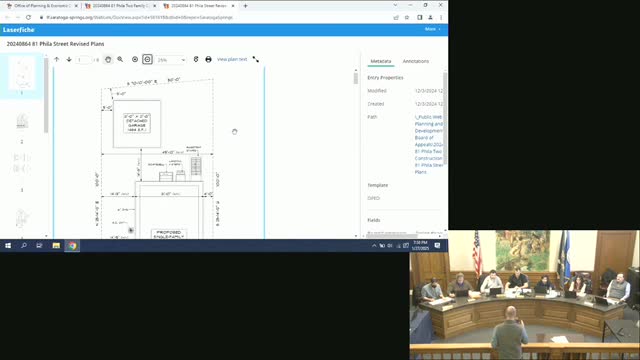Screen dimensions: 640x360
Task: Click the Chrome taskbar icon
Action: pos(72,245)
